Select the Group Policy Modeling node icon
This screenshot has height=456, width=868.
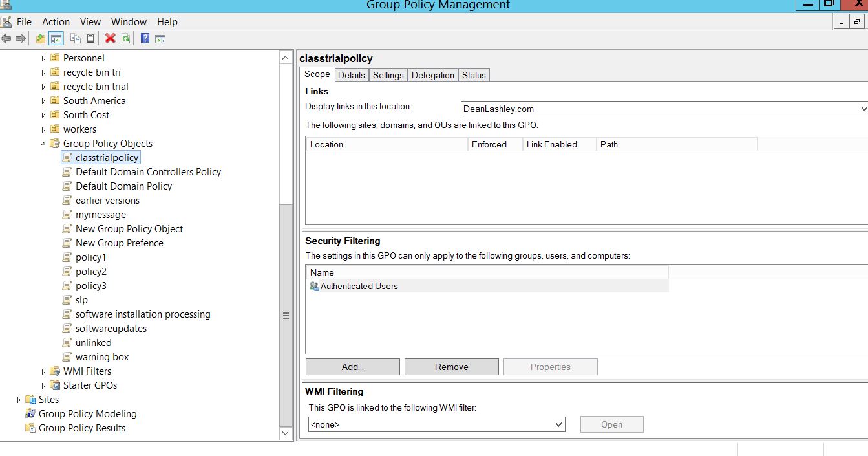click(x=30, y=414)
